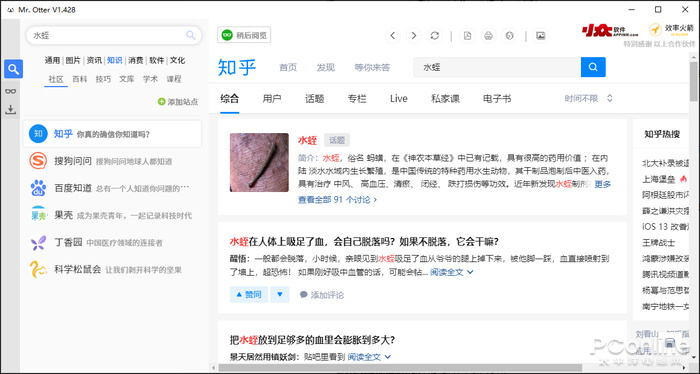Click the green 添加站点 plus button

tap(178, 102)
